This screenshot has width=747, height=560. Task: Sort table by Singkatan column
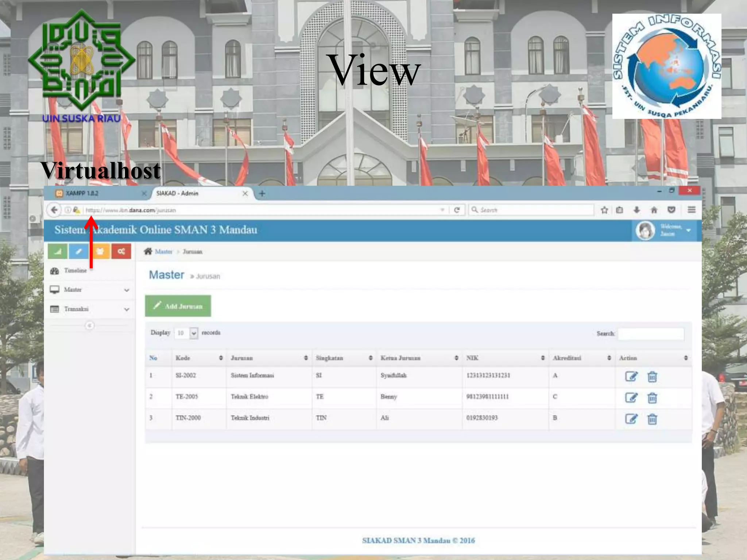344,358
